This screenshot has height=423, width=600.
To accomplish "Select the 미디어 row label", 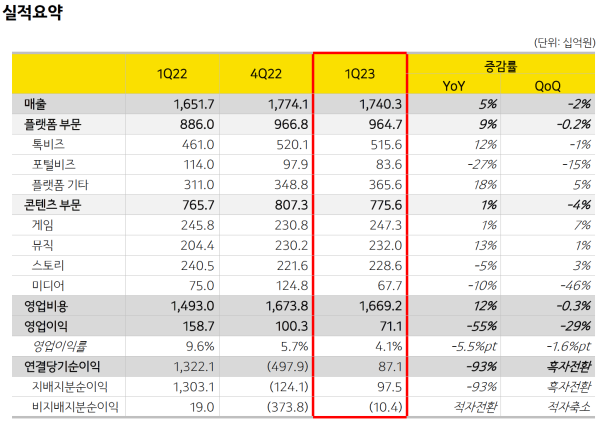I will pyautogui.click(x=48, y=285).
